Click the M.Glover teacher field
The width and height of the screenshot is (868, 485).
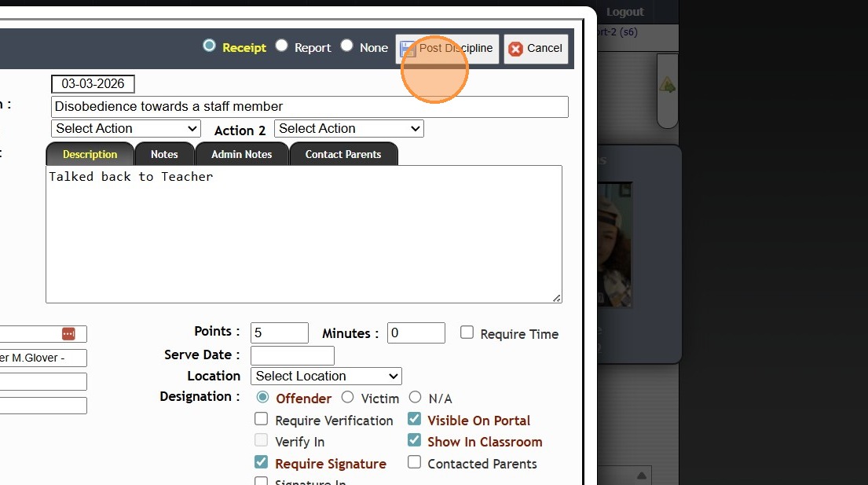(x=43, y=358)
